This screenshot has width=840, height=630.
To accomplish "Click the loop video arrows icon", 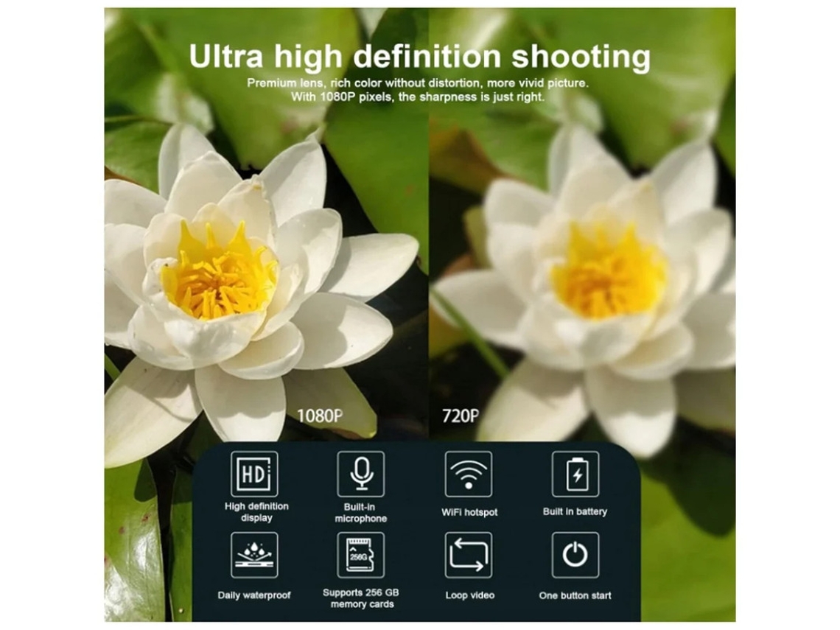I will click(x=469, y=555).
